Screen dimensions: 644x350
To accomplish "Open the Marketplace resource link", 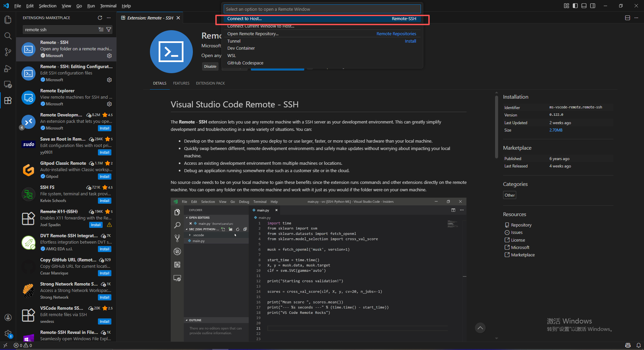I will pyautogui.click(x=520, y=255).
